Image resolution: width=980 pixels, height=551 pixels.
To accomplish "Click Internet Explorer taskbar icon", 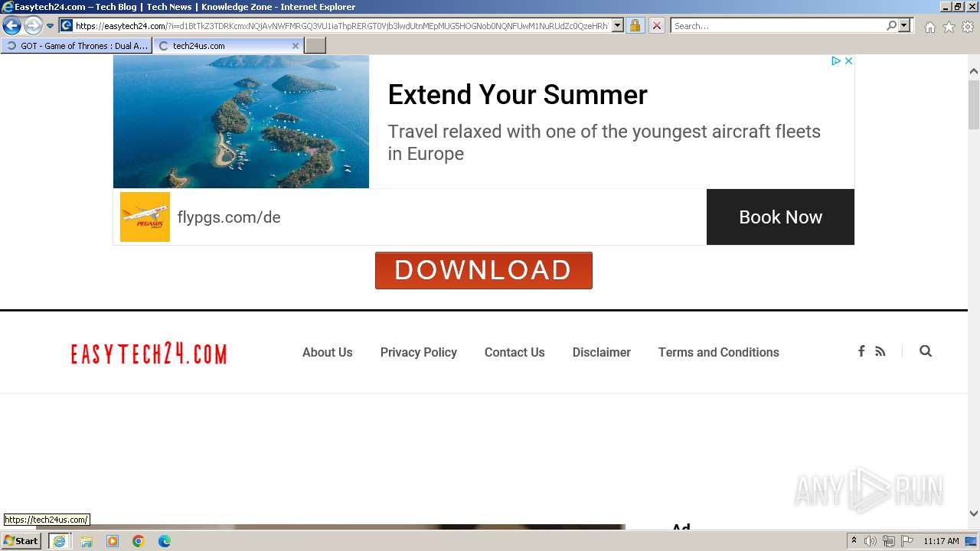I will point(59,541).
